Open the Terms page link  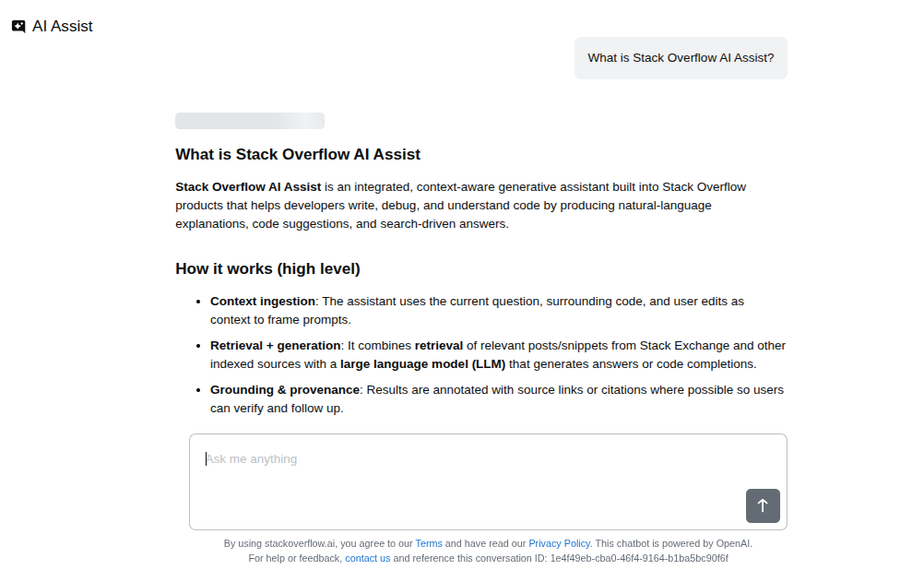point(429,543)
